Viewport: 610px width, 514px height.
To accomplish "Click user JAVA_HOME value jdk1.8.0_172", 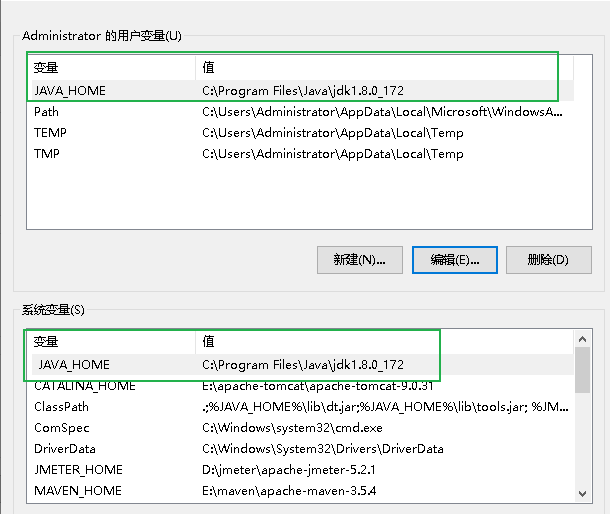I will (303, 91).
